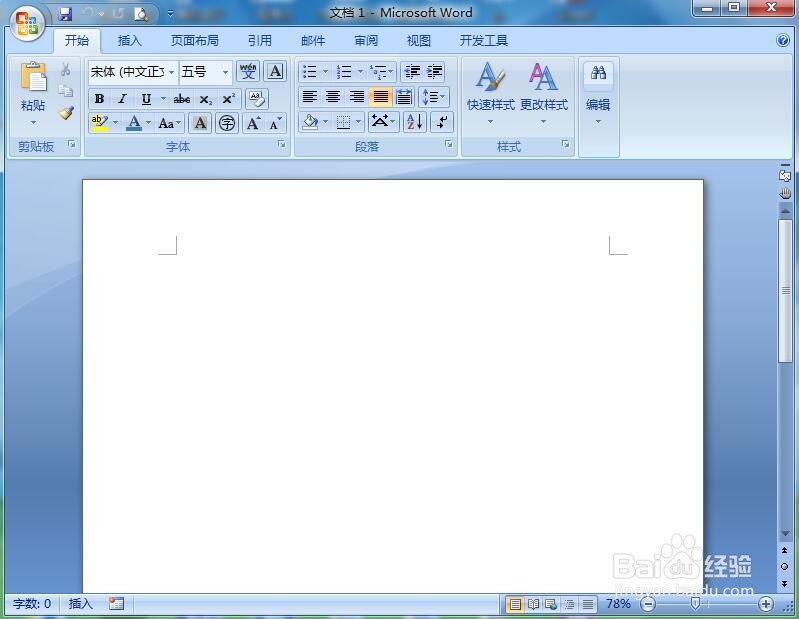799x619 pixels.
Task: Toggle underline formatting
Action: [x=146, y=99]
